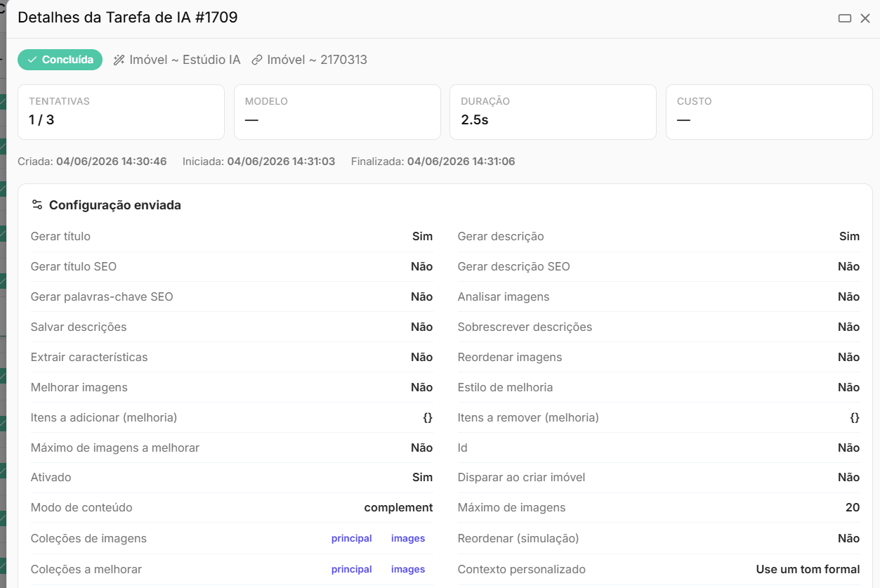Click the Modelo card
The image size is (880, 588).
(x=337, y=112)
